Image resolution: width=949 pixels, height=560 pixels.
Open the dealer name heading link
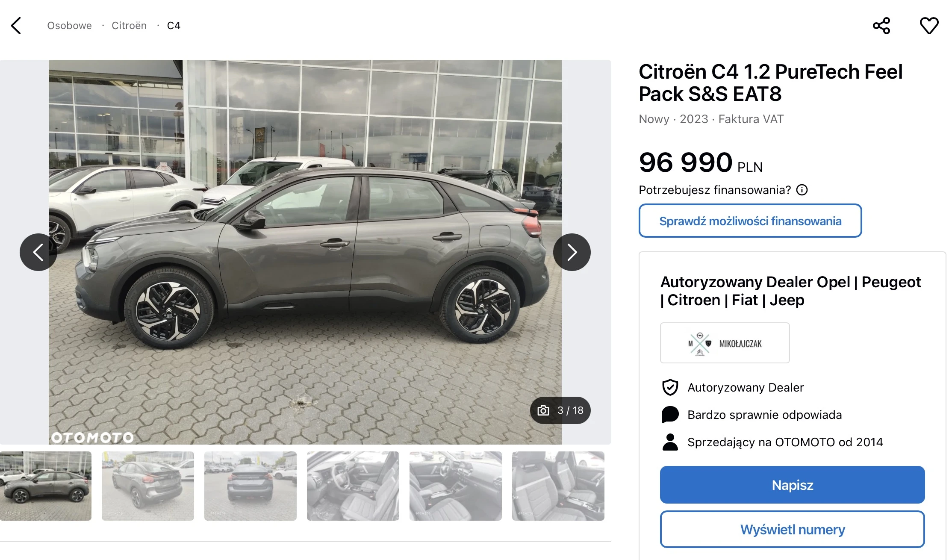(x=790, y=291)
